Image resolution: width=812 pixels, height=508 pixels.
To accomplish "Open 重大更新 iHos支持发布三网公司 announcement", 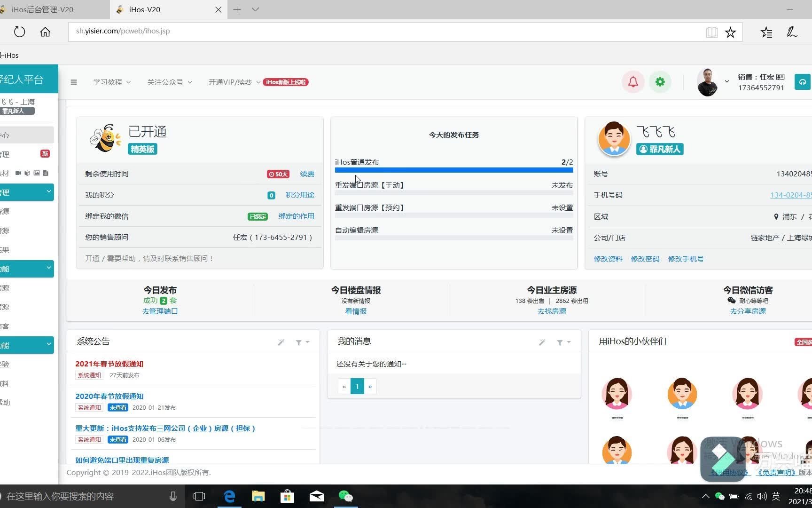I will point(165,429).
